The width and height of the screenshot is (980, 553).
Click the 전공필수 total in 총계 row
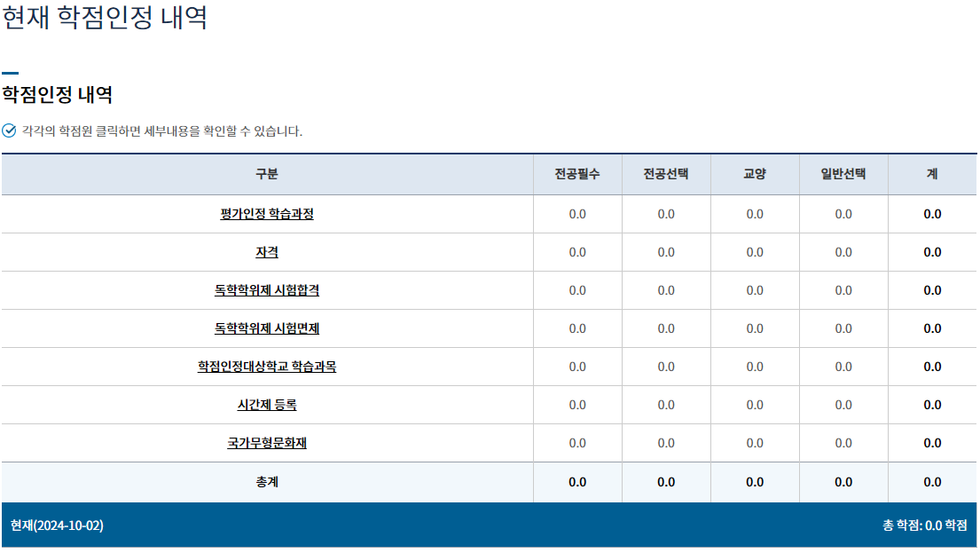(x=577, y=482)
